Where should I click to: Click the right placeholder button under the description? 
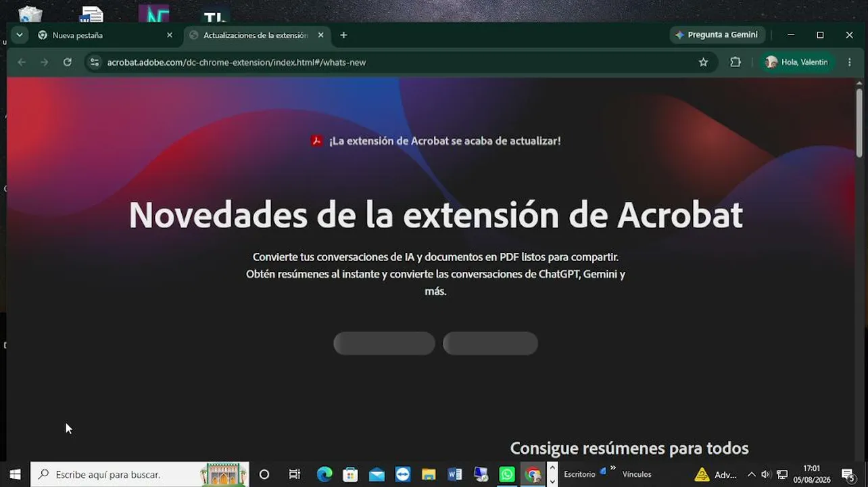click(490, 343)
